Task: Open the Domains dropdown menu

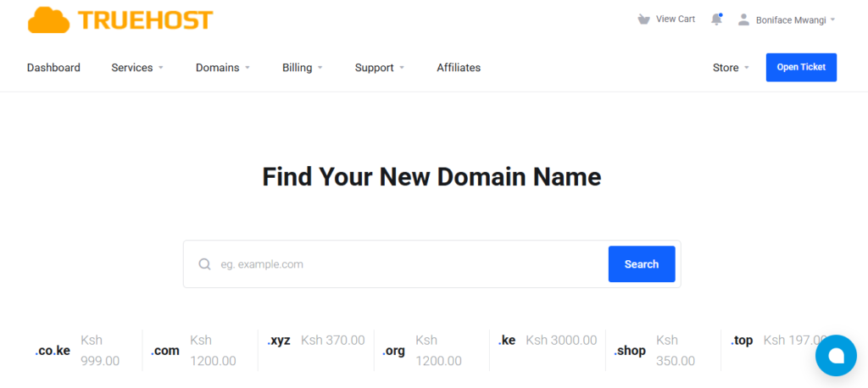Action: (222, 68)
